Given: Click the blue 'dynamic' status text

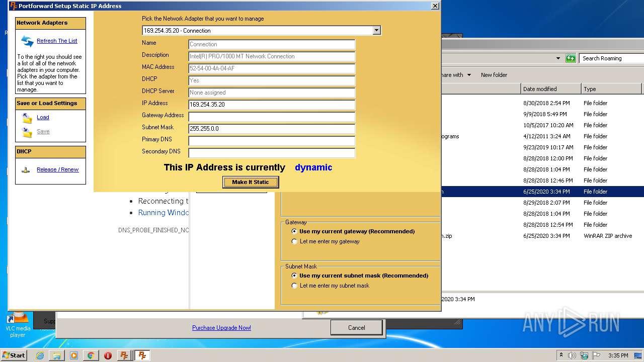Looking at the screenshot, I should click(x=313, y=167).
